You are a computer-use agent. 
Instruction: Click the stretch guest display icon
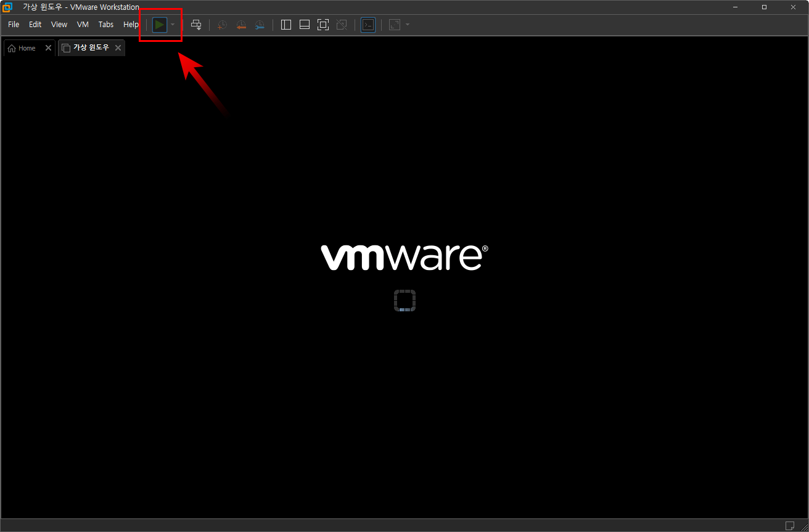(x=395, y=25)
